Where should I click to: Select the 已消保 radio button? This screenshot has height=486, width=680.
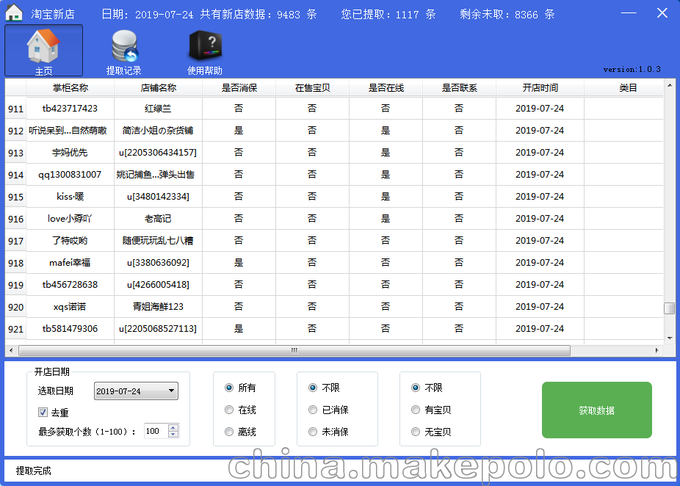(313, 410)
